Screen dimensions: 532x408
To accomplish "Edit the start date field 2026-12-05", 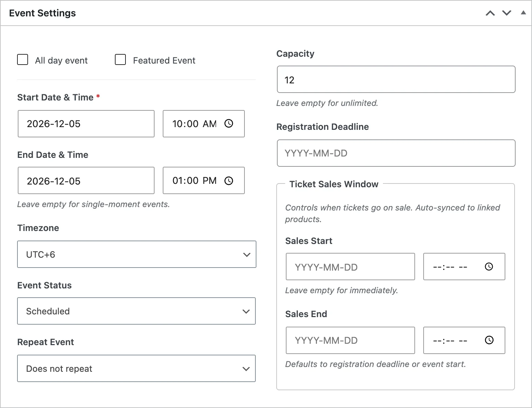I will click(86, 124).
